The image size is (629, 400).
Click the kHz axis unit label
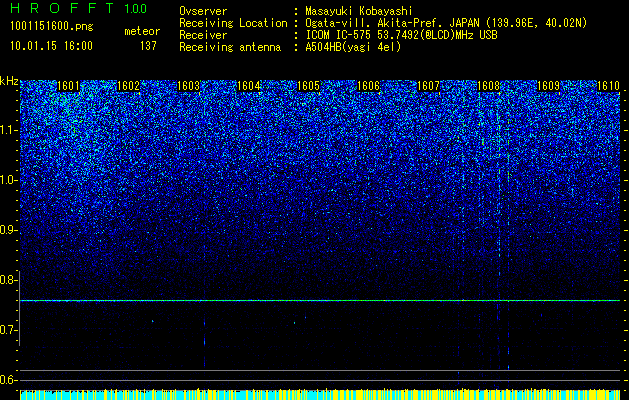[9, 81]
